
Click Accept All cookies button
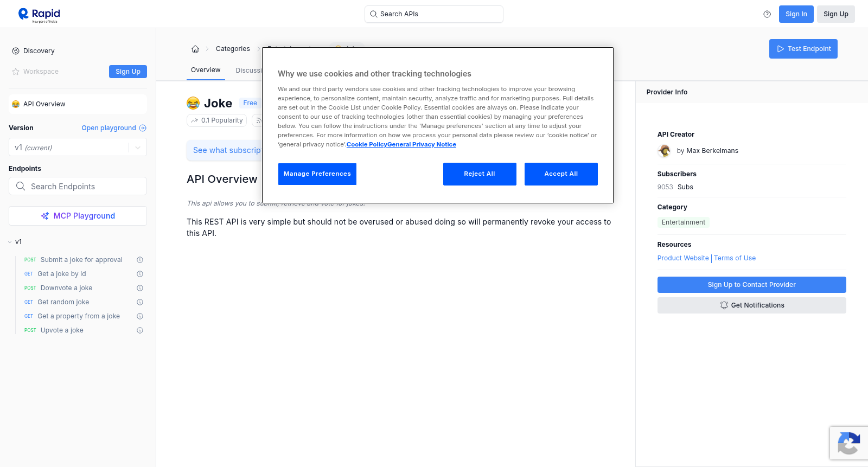coord(561,174)
